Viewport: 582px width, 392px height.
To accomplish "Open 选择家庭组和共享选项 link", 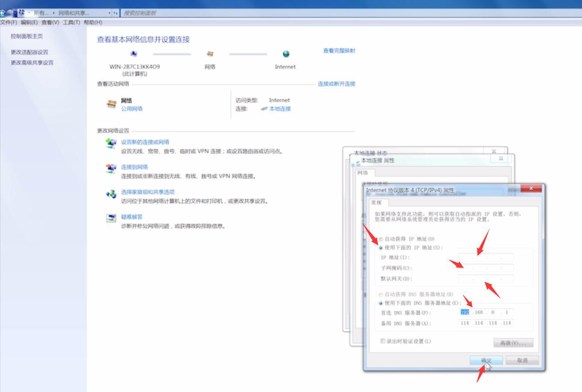I will [x=148, y=192].
